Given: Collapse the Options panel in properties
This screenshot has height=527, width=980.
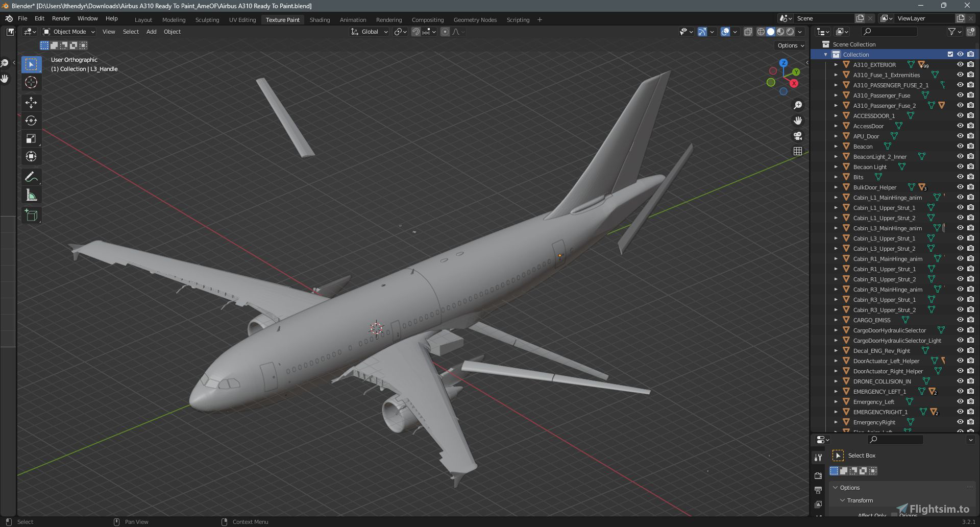Looking at the screenshot, I should coord(836,488).
